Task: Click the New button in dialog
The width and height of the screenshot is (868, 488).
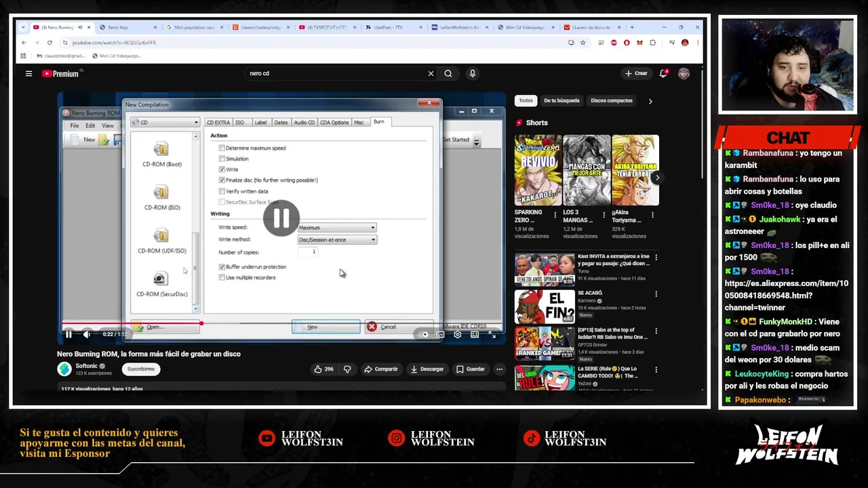Action: [x=326, y=327]
